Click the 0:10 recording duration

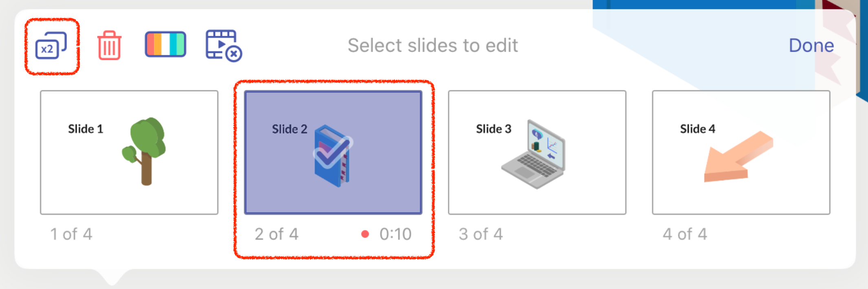point(395,234)
